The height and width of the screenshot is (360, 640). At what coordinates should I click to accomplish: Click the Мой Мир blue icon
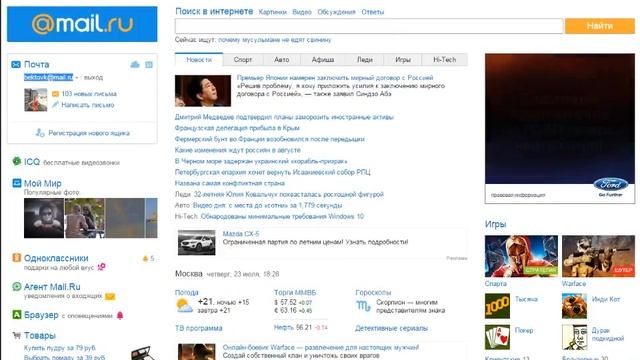17,183
